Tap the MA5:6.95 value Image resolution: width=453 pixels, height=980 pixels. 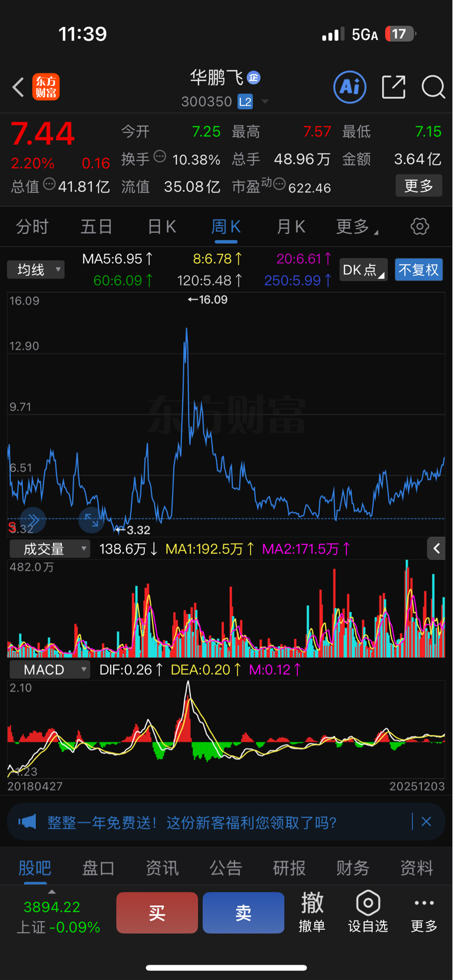point(118,259)
